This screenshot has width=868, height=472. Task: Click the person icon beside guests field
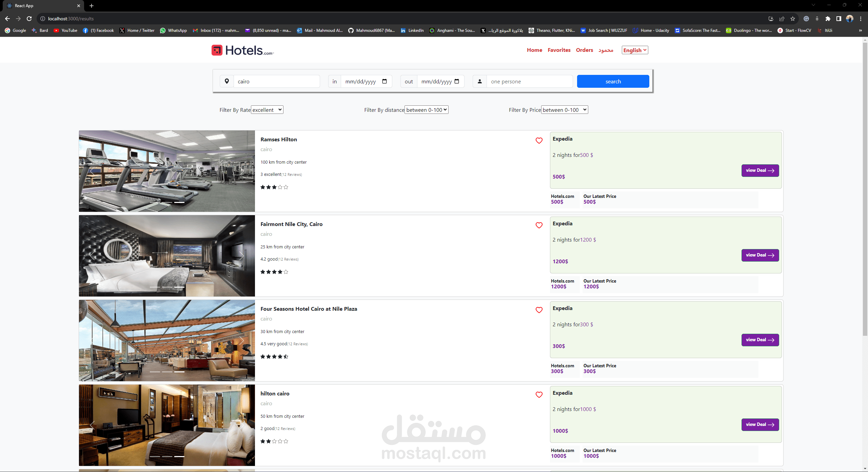[x=479, y=81]
